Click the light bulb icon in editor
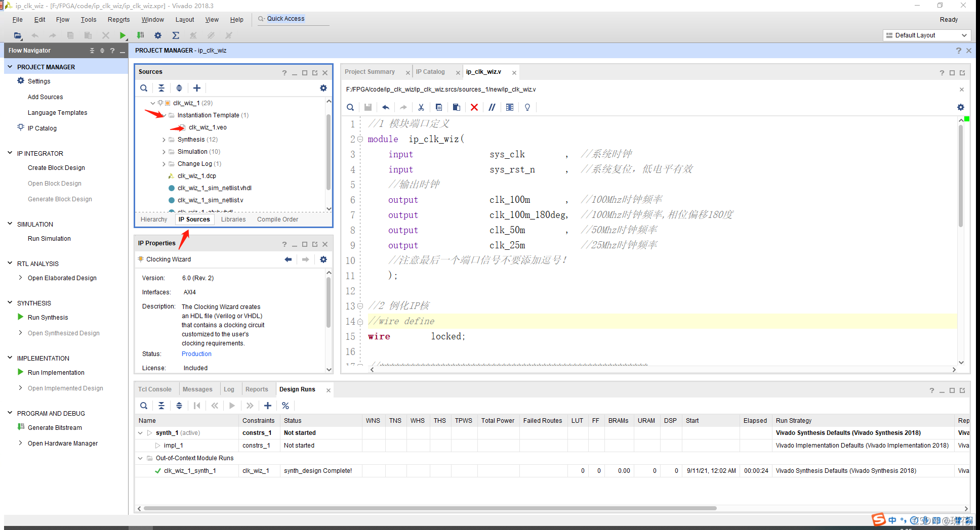Image resolution: width=980 pixels, height=530 pixels. pyautogui.click(x=527, y=107)
